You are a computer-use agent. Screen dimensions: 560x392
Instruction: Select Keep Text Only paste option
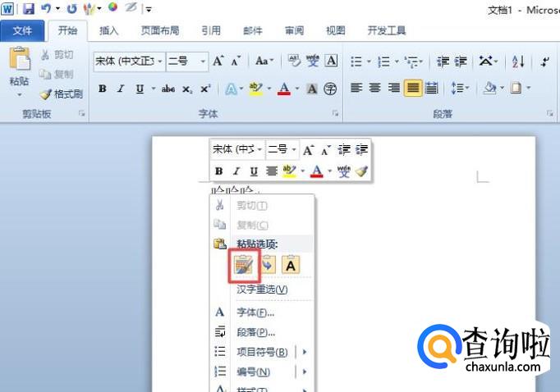click(291, 266)
